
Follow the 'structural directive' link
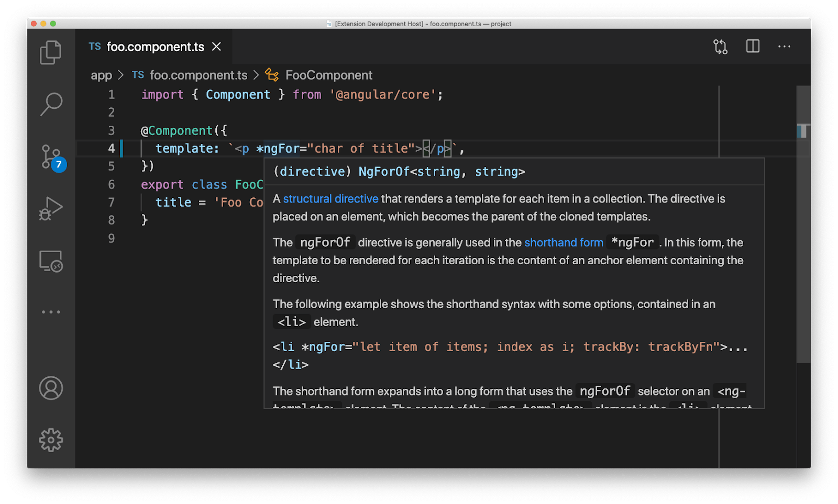(330, 199)
